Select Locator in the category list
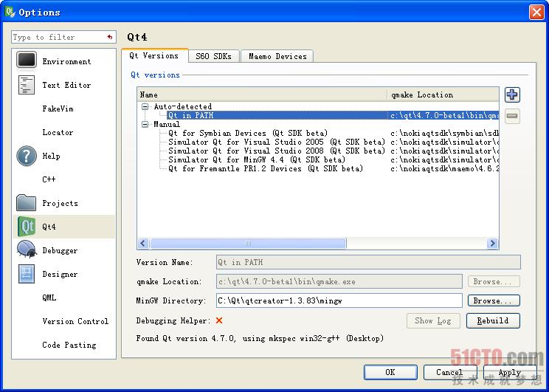This screenshot has height=392, width=549. pyautogui.click(x=63, y=132)
